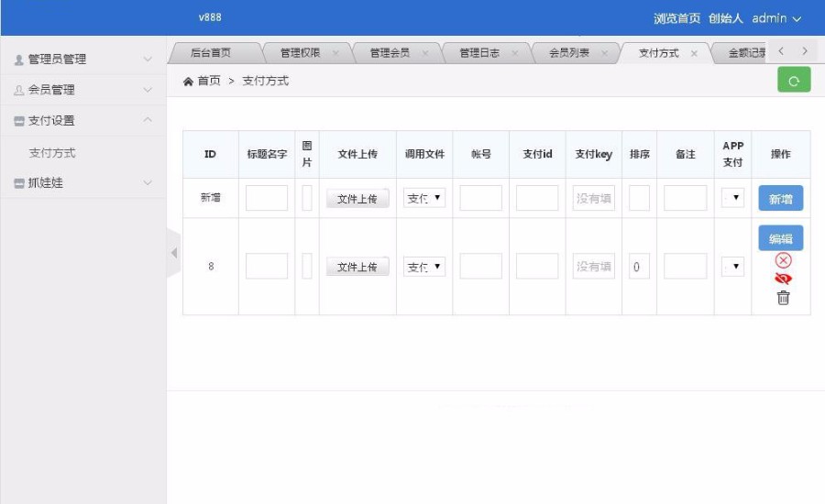
Task: Click the home icon in the breadcrumb
Action: pos(188,81)
